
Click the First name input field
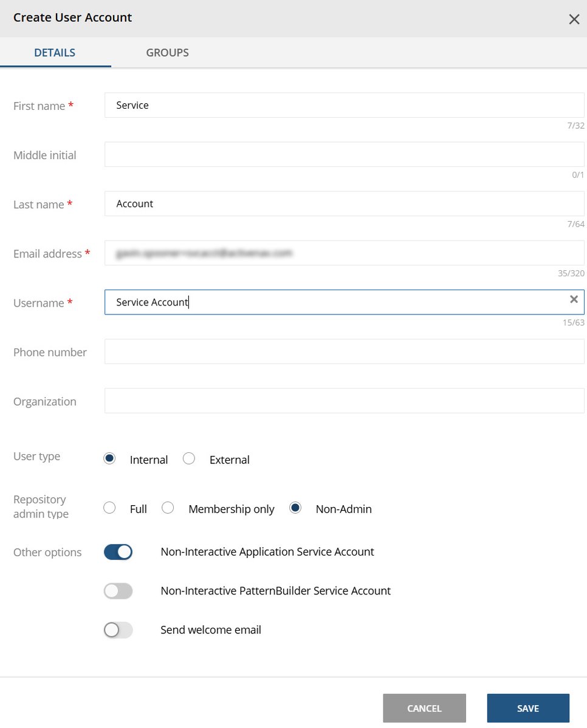click(344, 104)
